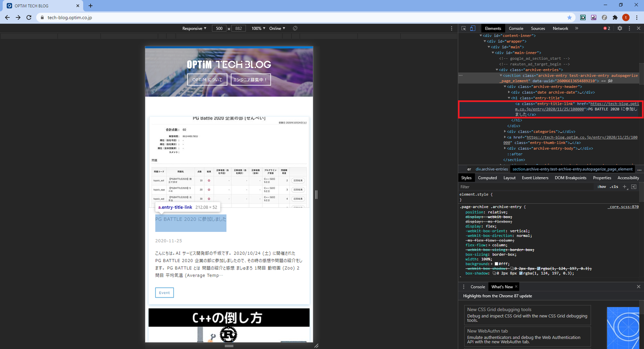Activate the inspect element picker
Viewport: 644px width, 349px height.
[x=464, y=28]
